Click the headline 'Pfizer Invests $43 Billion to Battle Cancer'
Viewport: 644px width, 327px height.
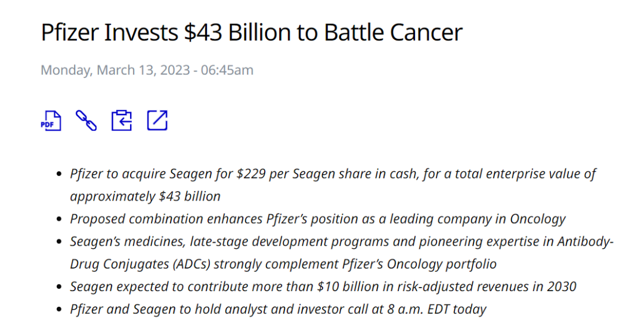tap(251, 33)
